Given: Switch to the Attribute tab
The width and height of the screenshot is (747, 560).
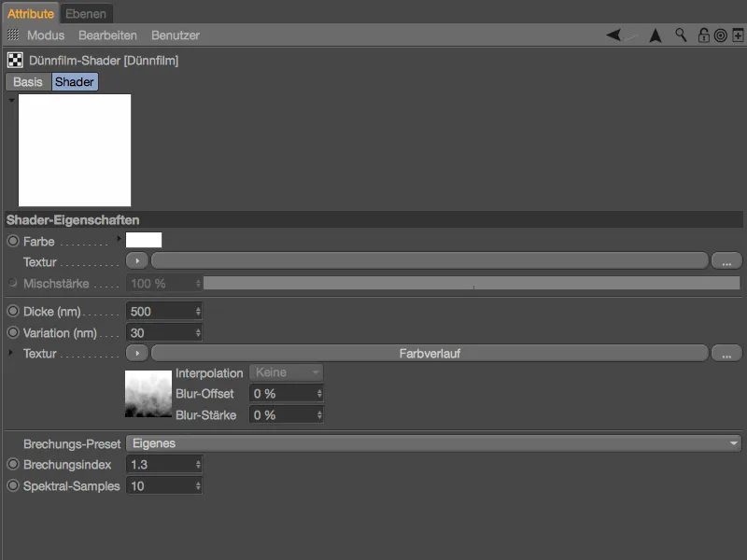Looking at the screenshot, I should (x=31, y=14).
